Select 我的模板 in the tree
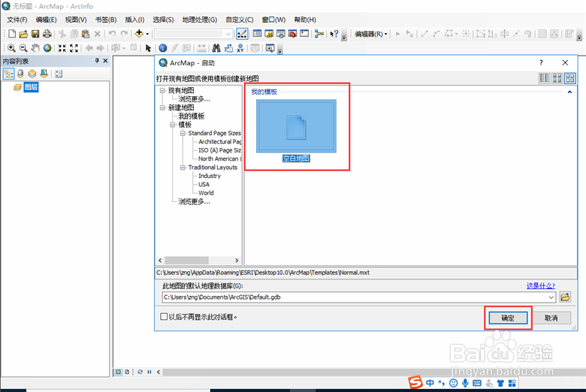 pos(192,116)
